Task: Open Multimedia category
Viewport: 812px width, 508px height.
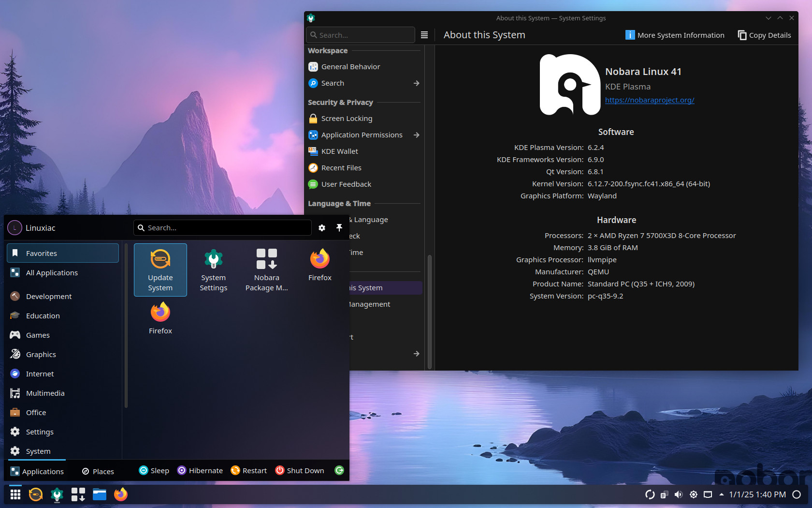Action: coord(63,393)
